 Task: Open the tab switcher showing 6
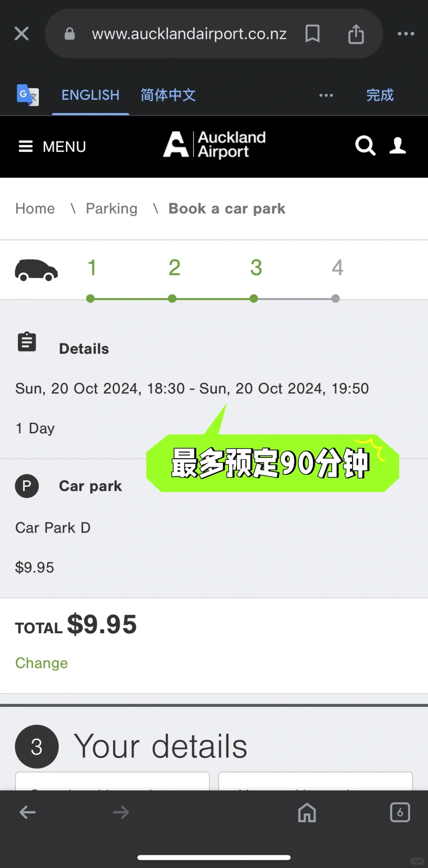click(400, 813)
